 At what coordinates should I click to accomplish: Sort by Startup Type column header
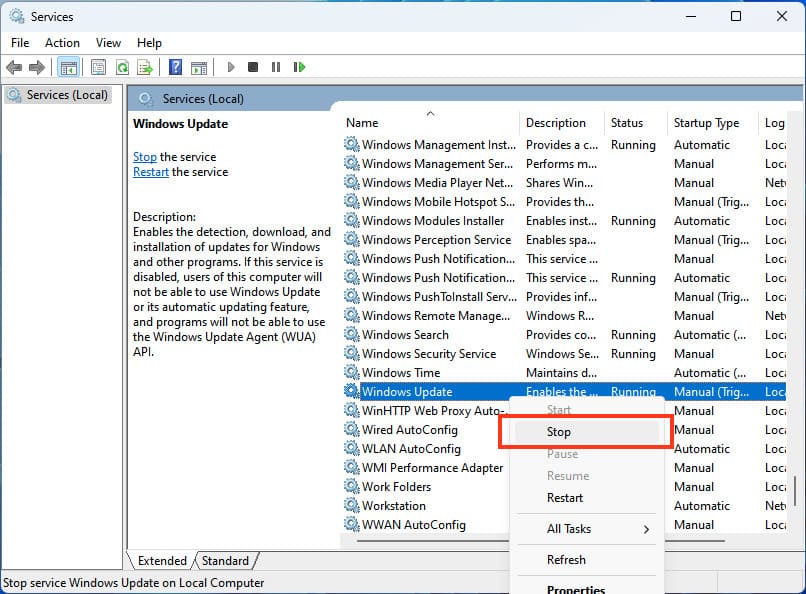pos(706,123)
